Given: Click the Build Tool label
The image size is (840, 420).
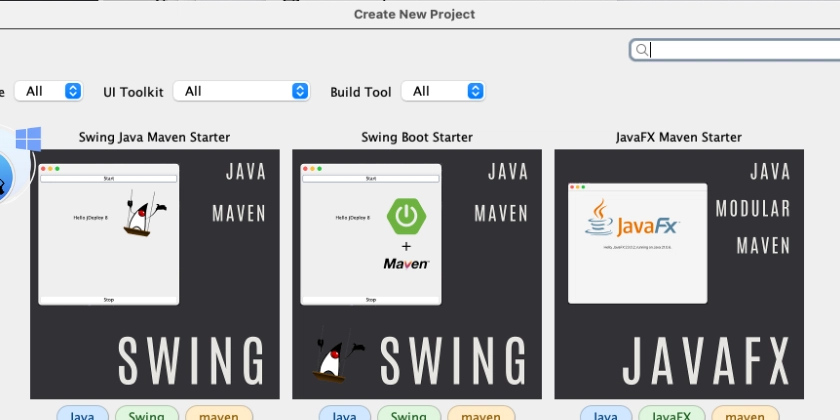Looking at the screenshot, I should (361, 92).
